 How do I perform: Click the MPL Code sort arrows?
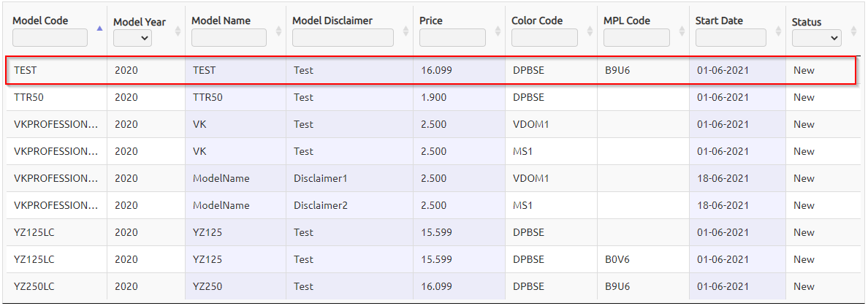pyautogui.click(x=682, y=31)
